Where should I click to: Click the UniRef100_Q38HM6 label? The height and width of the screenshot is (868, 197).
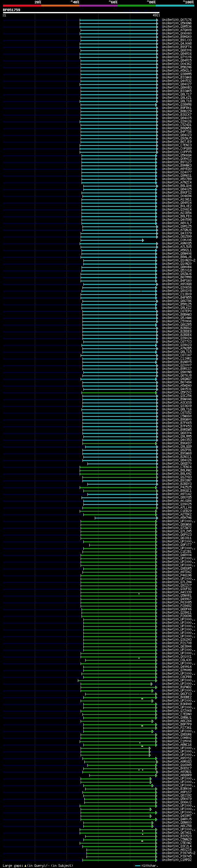177,105
